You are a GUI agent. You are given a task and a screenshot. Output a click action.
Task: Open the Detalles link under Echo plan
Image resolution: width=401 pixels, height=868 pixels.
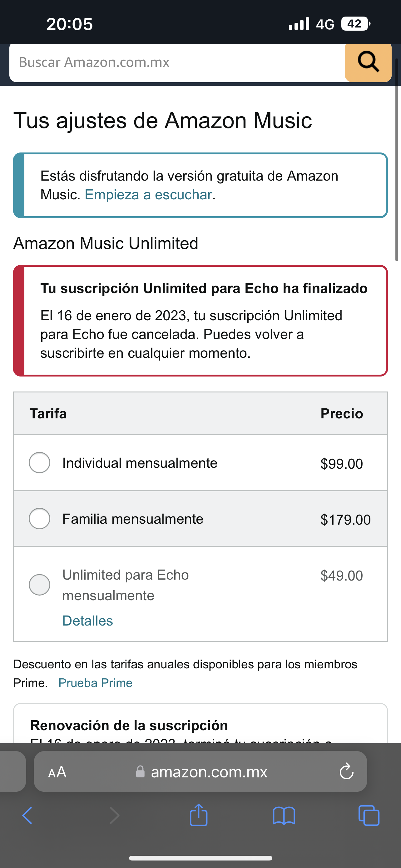(87, 621)
